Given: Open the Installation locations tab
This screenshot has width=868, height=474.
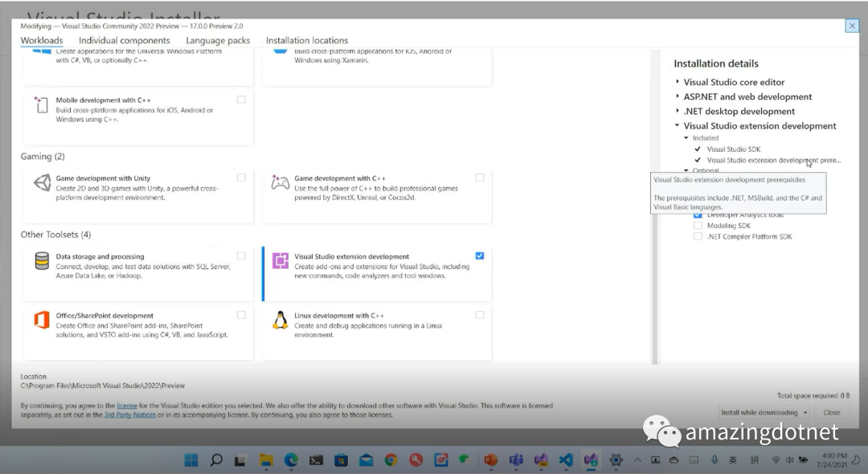Looking at the screenshot, I should pos(307,40).
